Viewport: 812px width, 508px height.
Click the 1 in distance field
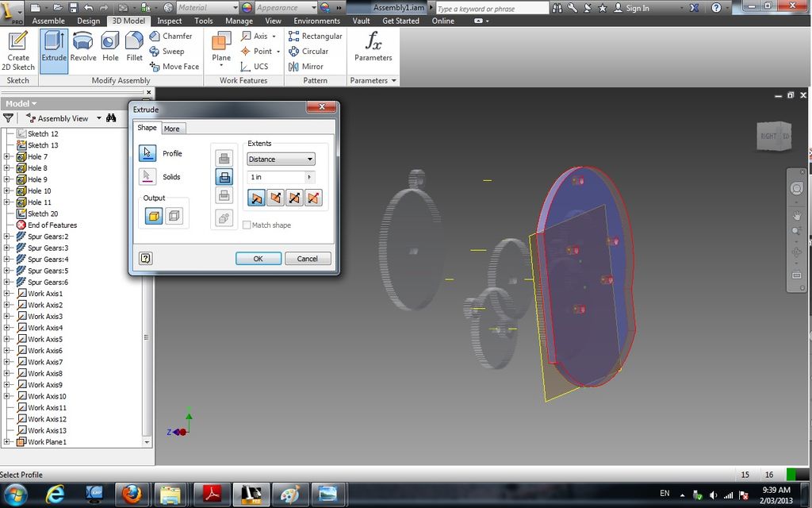277,177
